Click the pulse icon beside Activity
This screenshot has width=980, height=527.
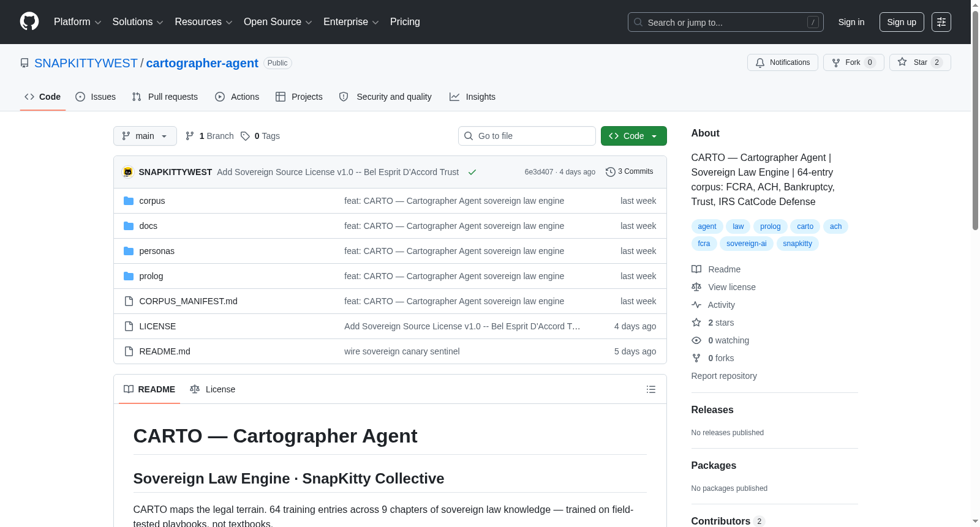pyautogui.click(x=696, y=305)
